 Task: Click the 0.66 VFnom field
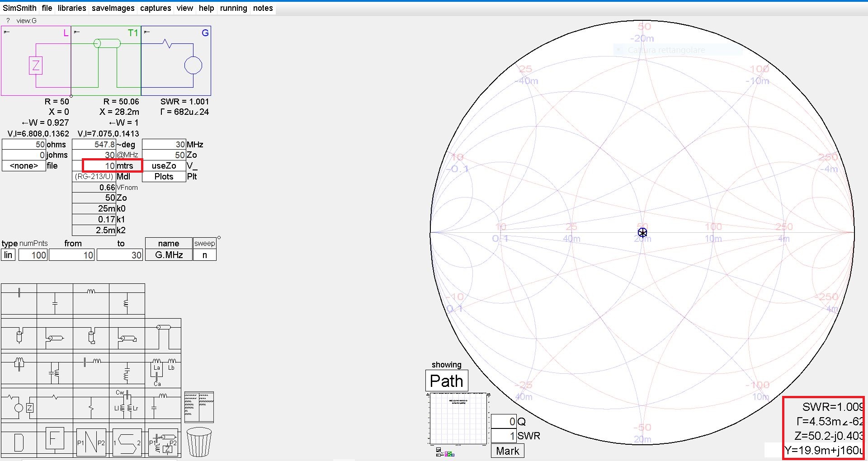tap(94, 188)
